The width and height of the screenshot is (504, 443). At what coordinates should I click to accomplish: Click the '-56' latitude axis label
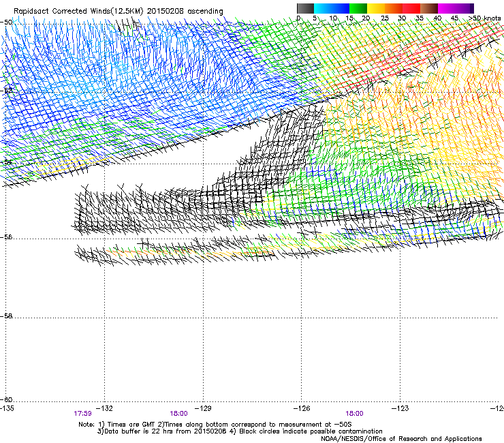coord(6,237)
